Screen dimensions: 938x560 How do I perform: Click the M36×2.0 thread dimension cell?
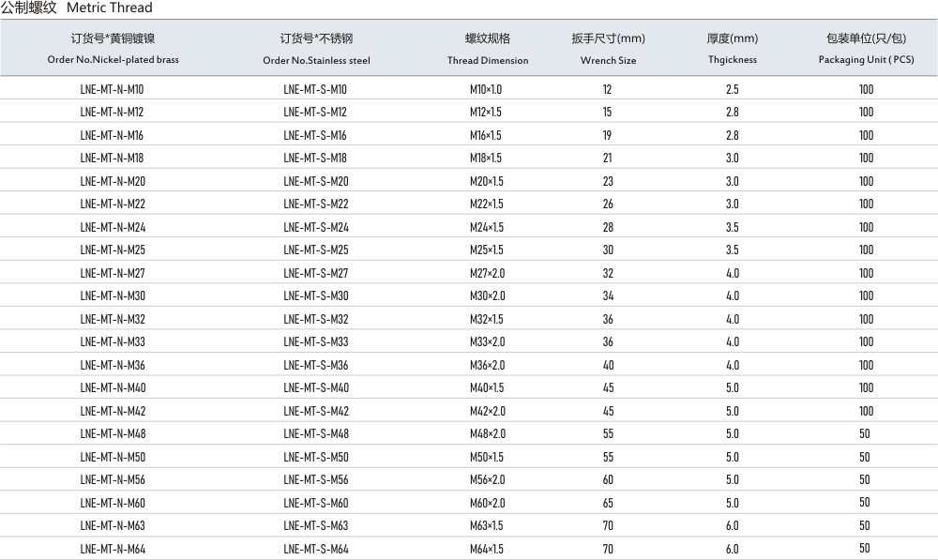coord(487,365)
